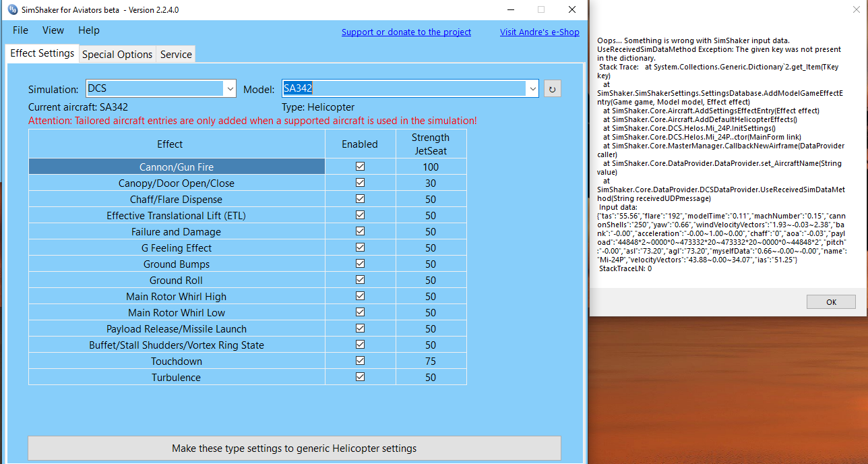Disable Failure and Damage effect

[x=360, y=231]
